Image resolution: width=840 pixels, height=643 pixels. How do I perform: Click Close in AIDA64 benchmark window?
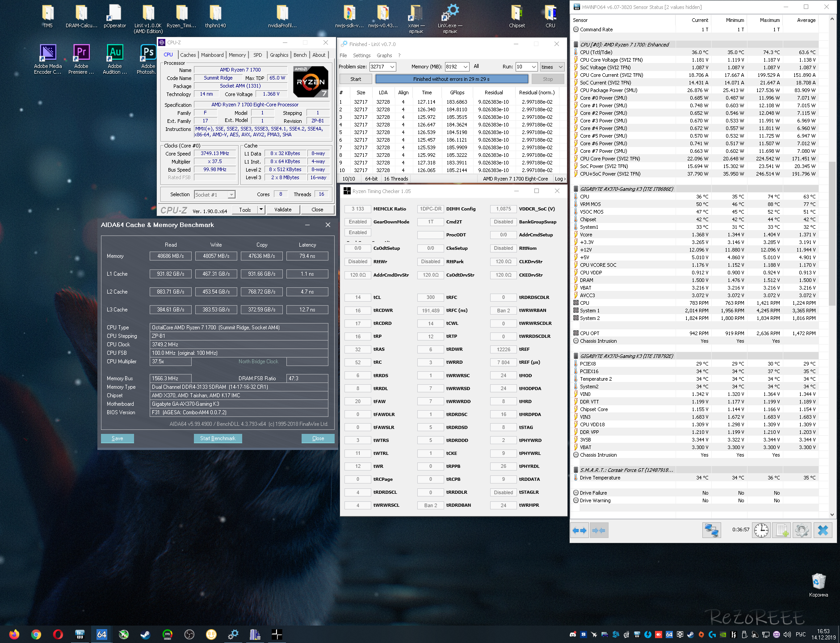pos(318,438)
